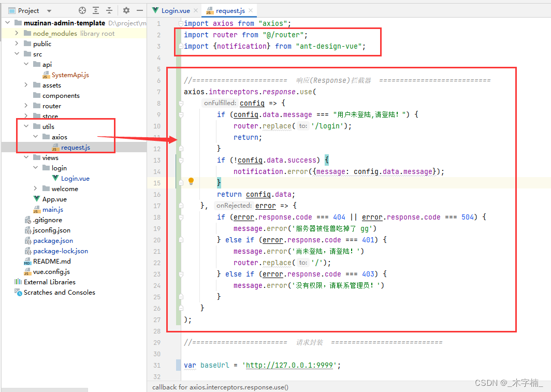This screenshot has width=551, height=392.
Task: Close the Login.vue tab
Action: pyautogui.click(x=196, y=10)
